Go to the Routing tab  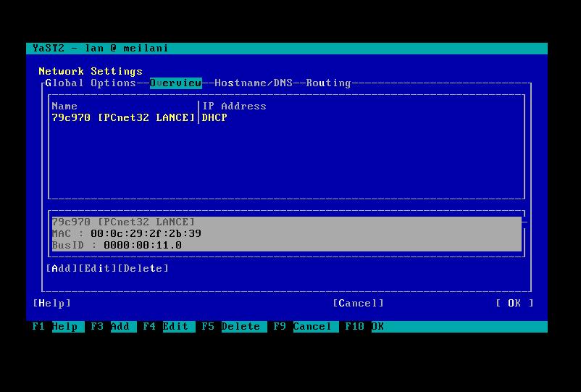pyautogui.click(x=329, y=83)
